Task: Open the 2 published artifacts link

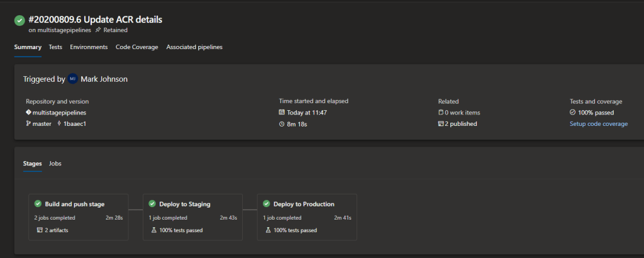Action: 461,124
